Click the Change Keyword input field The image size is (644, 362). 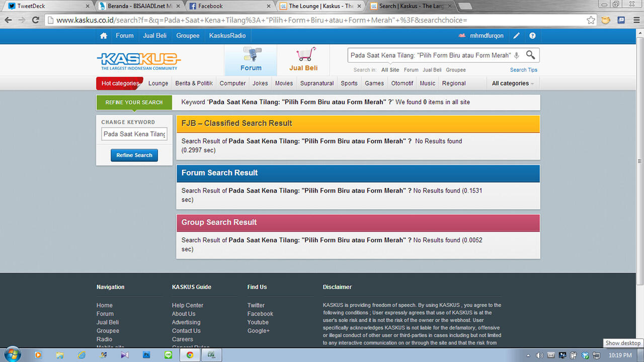134,134
